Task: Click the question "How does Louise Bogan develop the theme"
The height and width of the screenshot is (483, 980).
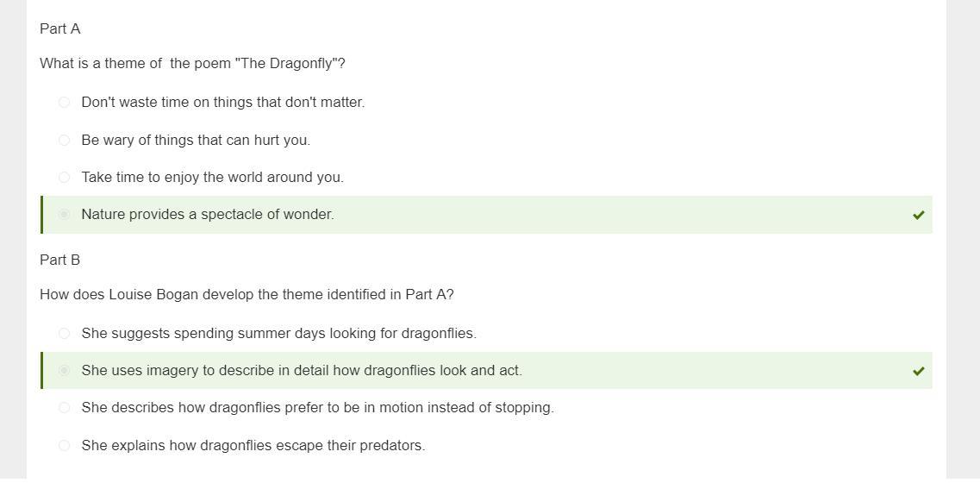Action: [x=247, y=295]
